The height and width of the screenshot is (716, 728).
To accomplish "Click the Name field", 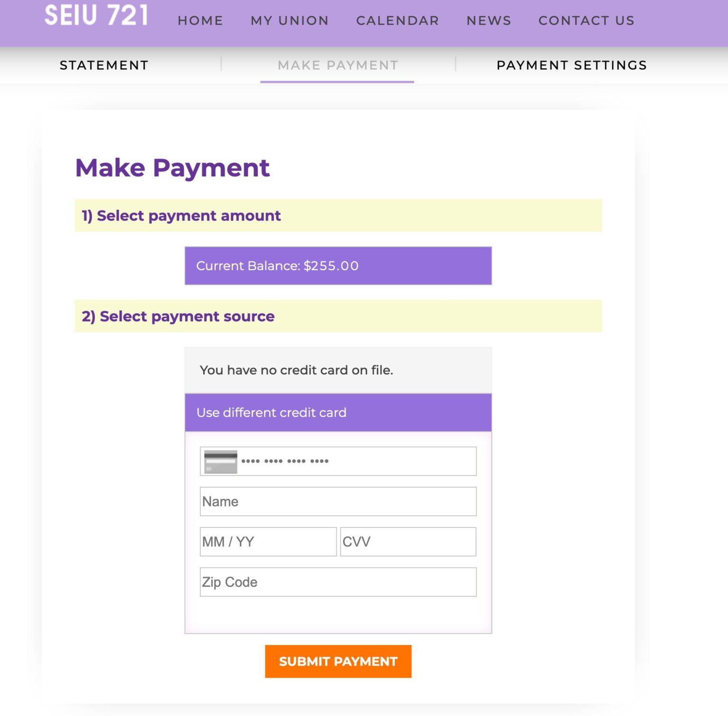I will point(337,501).
